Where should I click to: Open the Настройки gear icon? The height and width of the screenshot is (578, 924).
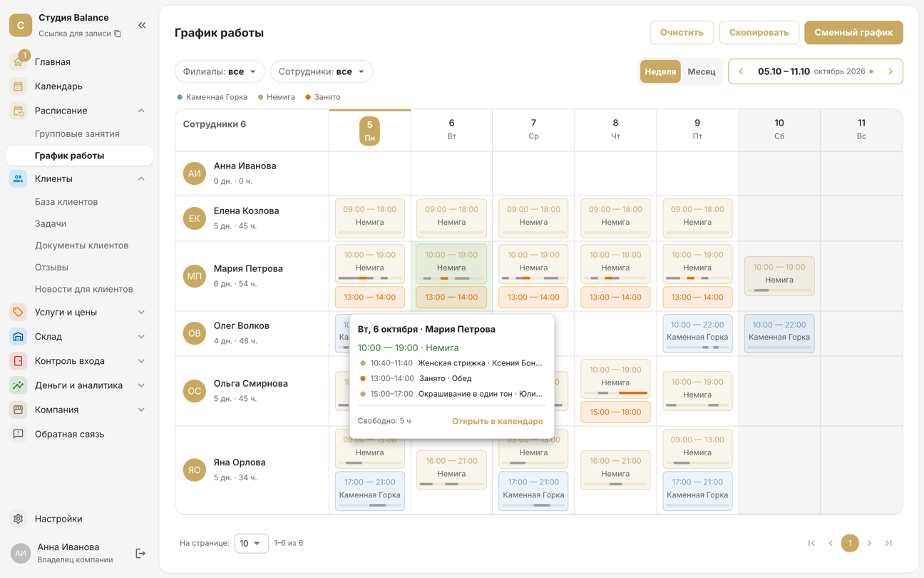click(19, 519)
